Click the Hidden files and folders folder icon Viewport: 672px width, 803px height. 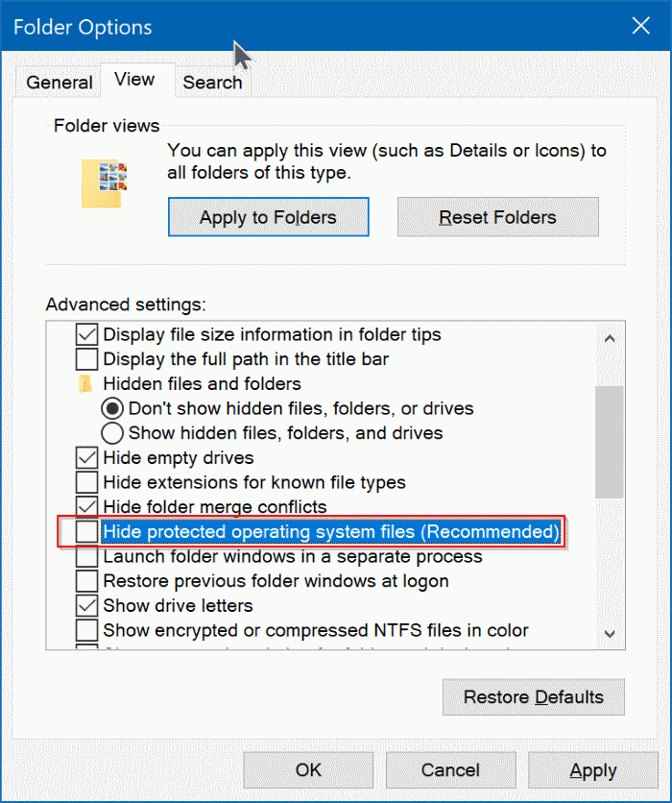84,384
